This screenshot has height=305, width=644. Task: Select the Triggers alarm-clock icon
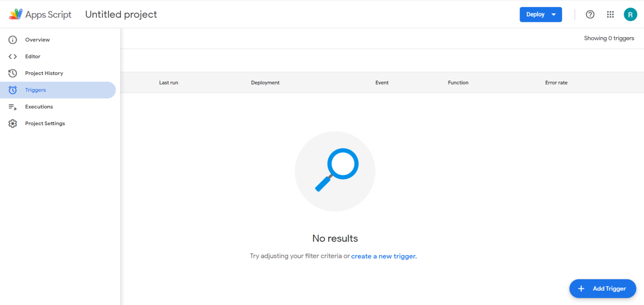12,90
